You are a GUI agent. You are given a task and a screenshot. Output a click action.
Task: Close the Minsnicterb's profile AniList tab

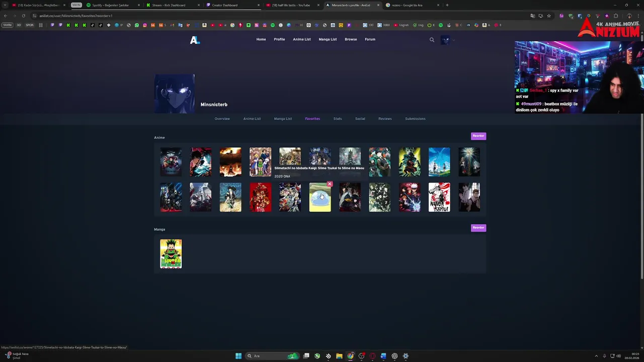pos(378,5)
